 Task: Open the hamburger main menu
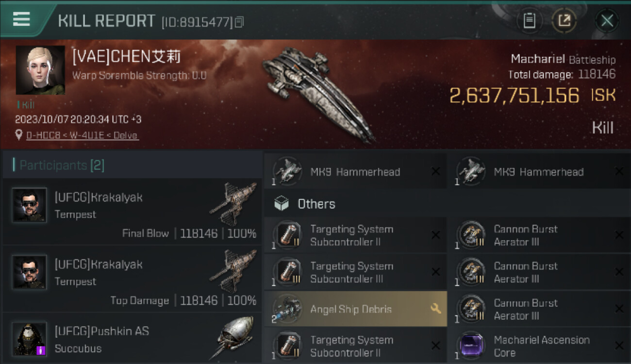21,19
